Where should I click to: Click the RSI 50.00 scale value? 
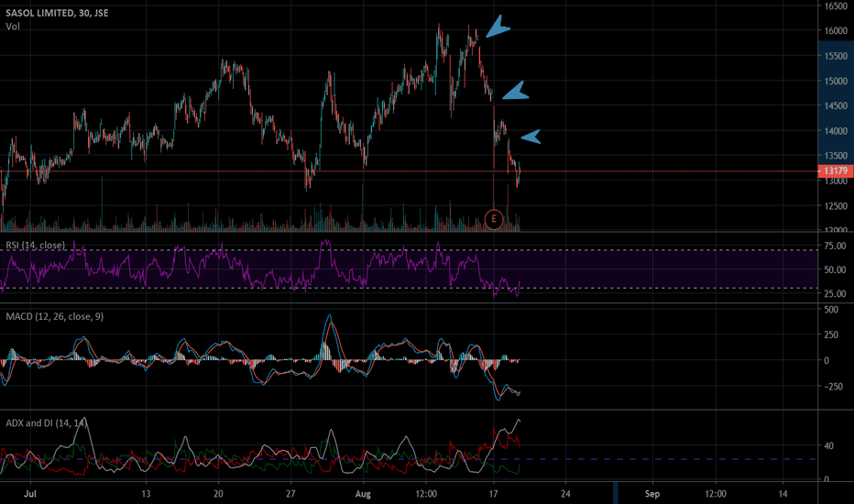[x=835, y=269]
